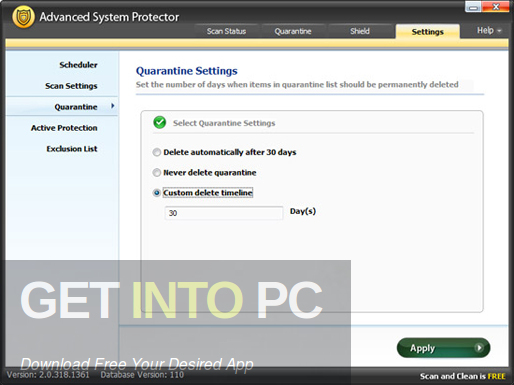Click the Select Quarantine Settings label
Screen dimensions: 514x385
click(x=224, y=123)
